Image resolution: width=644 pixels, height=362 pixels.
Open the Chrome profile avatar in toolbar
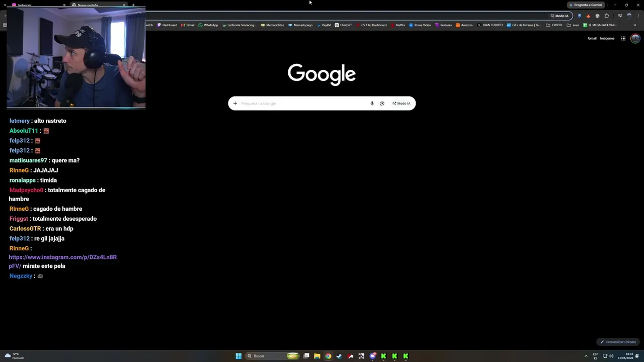click(x=629, y=16)
